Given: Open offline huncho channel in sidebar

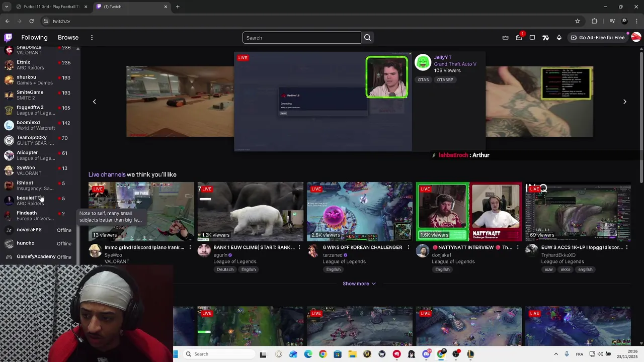Looking at the screenshot, I should (39, 243).
